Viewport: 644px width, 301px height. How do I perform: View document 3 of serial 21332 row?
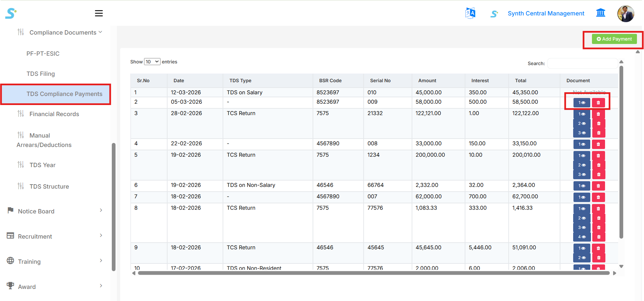pyautogui.click(x=582, y=133)
